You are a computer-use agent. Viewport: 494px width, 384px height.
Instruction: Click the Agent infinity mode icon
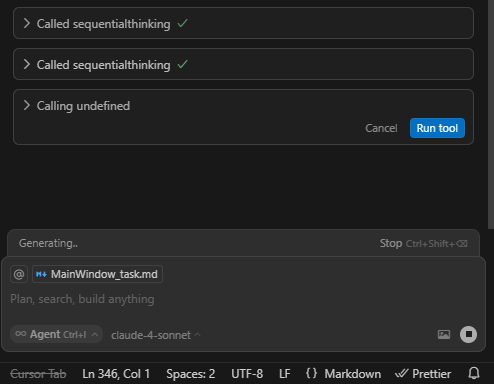coord(21,334)
